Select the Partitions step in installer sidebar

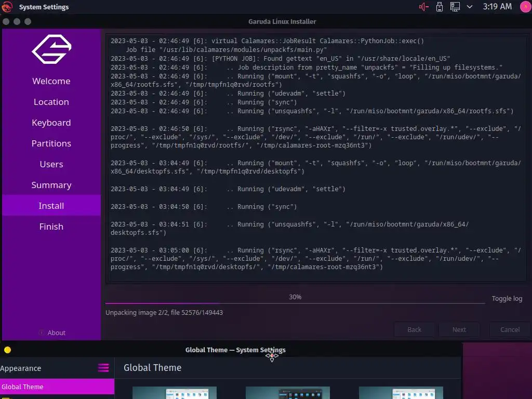tap(51, 143)
